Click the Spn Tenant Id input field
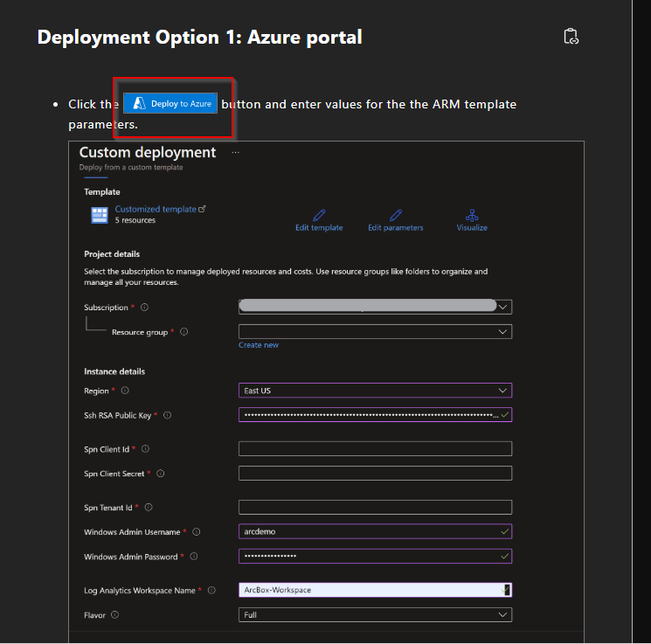The height and width of the screenshot is (644, 651). (375, 507)
